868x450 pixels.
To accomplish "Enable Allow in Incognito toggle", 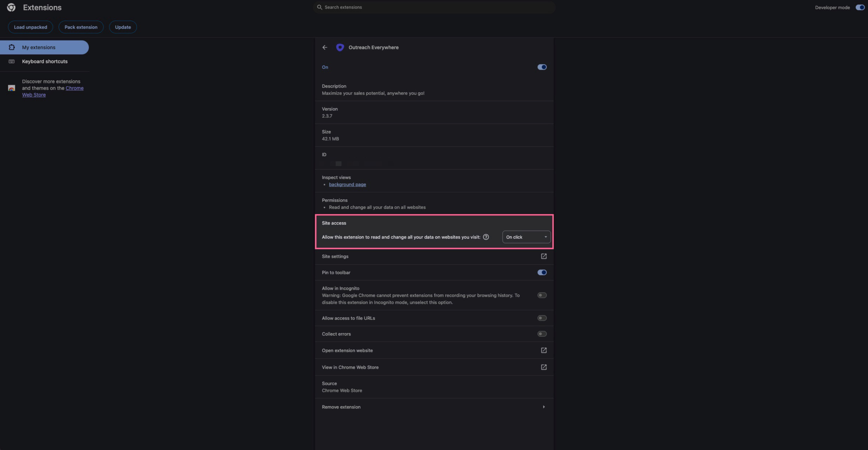I will tap(542, 295).
